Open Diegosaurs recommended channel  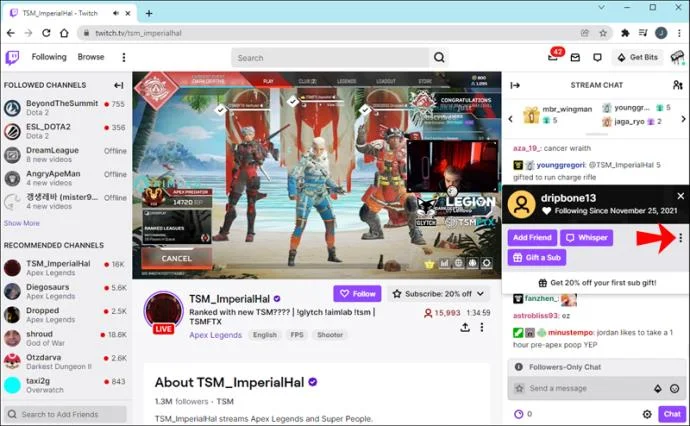click(65, 291)
